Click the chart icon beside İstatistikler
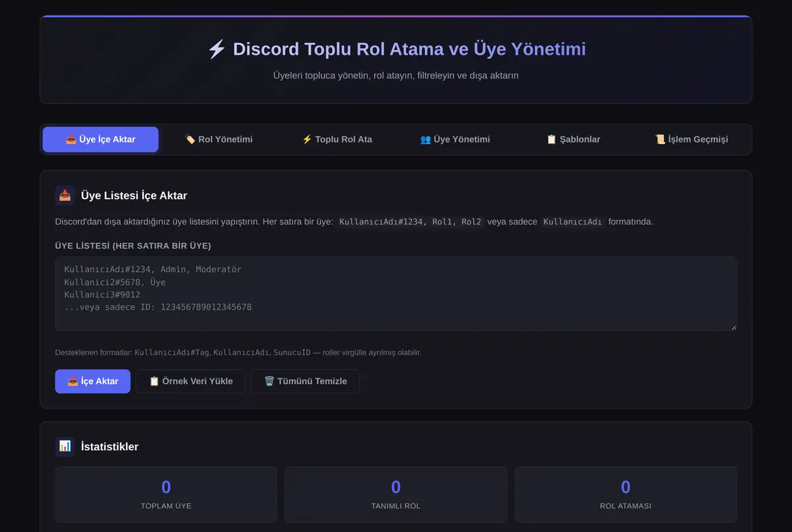This screenshot has width=792, height=532. (65, 446)
